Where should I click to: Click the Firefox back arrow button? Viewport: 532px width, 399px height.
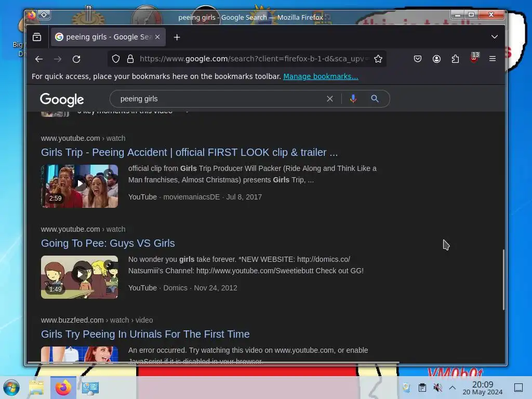point(39,59)
